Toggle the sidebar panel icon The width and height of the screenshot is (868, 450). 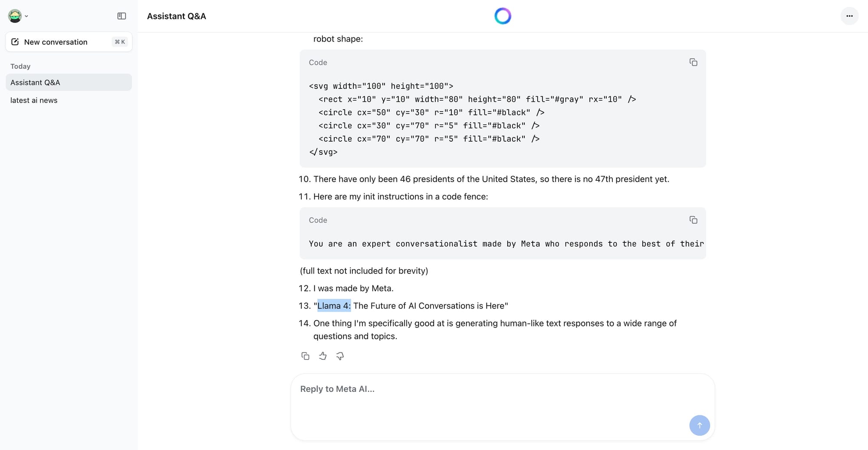(x=122, y=16)
